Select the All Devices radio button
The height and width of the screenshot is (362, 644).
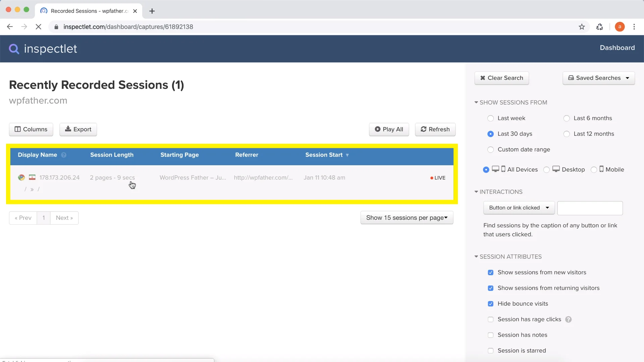[486, 170]
